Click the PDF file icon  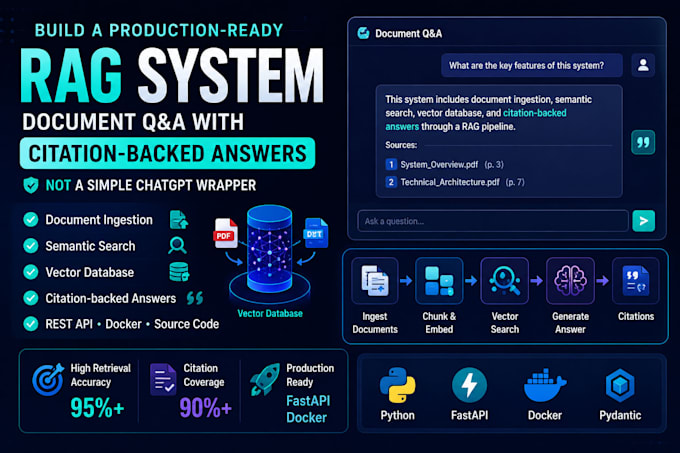click(x=226, y=233)
